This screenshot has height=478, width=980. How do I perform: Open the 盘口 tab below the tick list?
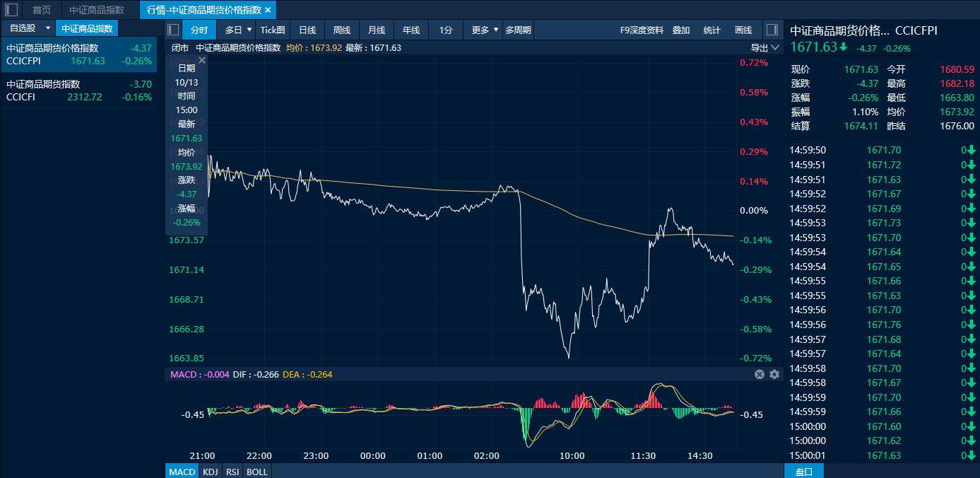click(x=804, y=472)
